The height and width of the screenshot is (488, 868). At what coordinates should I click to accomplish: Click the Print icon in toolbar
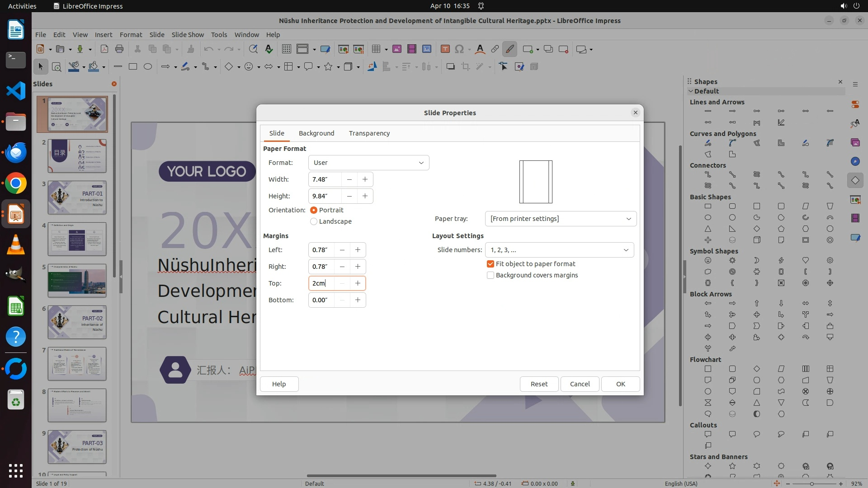119,49
